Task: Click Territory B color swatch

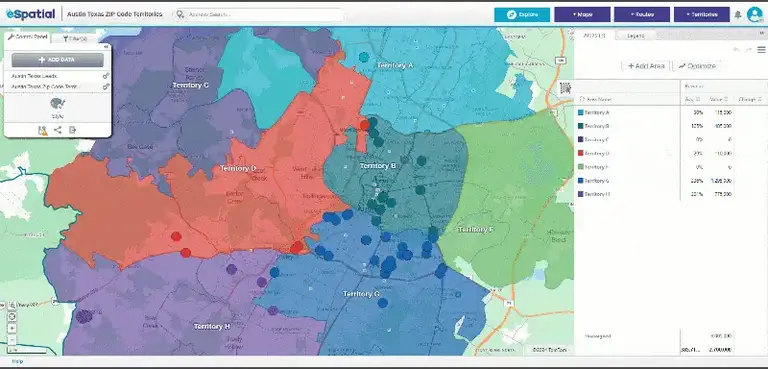Action: pos(580,126)
